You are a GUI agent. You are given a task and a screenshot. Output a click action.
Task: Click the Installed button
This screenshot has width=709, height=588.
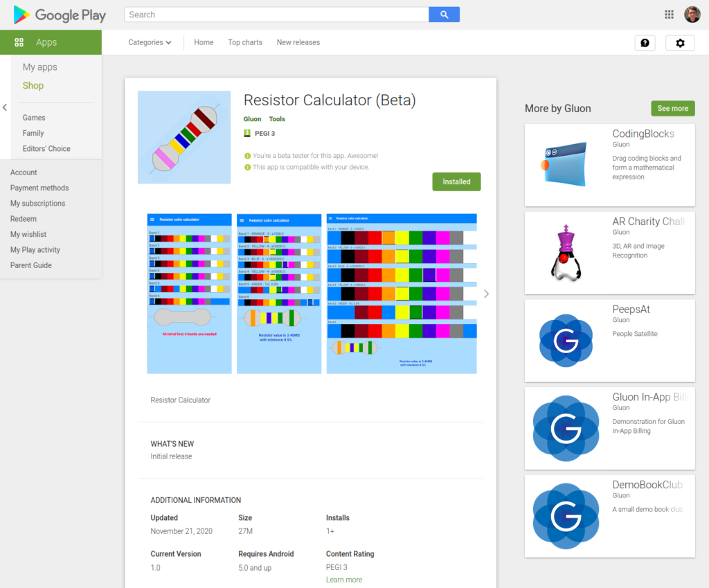456,182
